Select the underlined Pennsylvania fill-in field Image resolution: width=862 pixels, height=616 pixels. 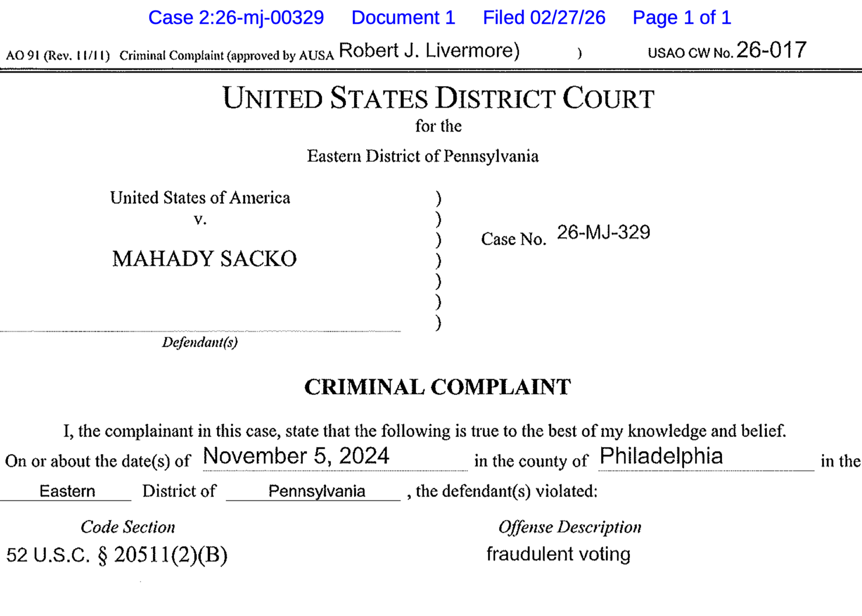pos(317,492)
